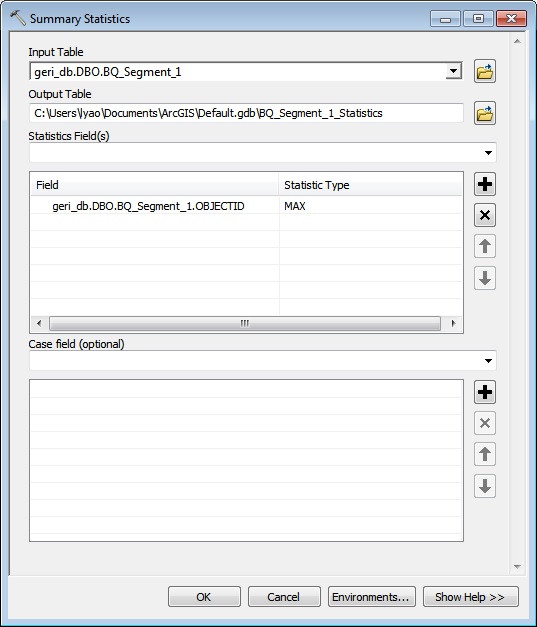
Task: Browse for Output Table folder icon
Action: pos(485,113)
